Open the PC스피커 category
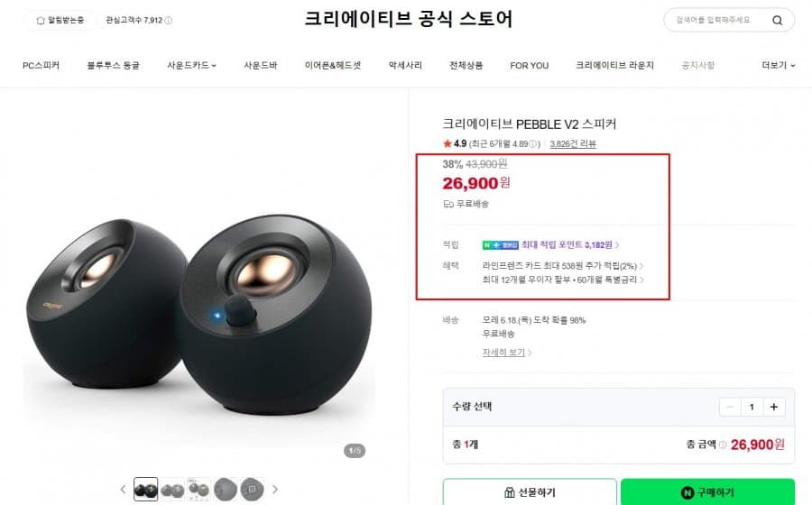 point(41,65)
